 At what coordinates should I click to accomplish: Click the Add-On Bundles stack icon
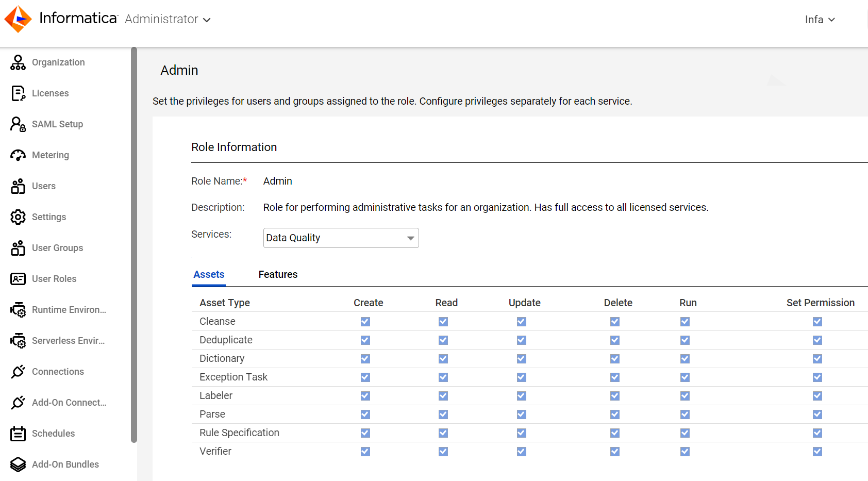coord(18,465)
